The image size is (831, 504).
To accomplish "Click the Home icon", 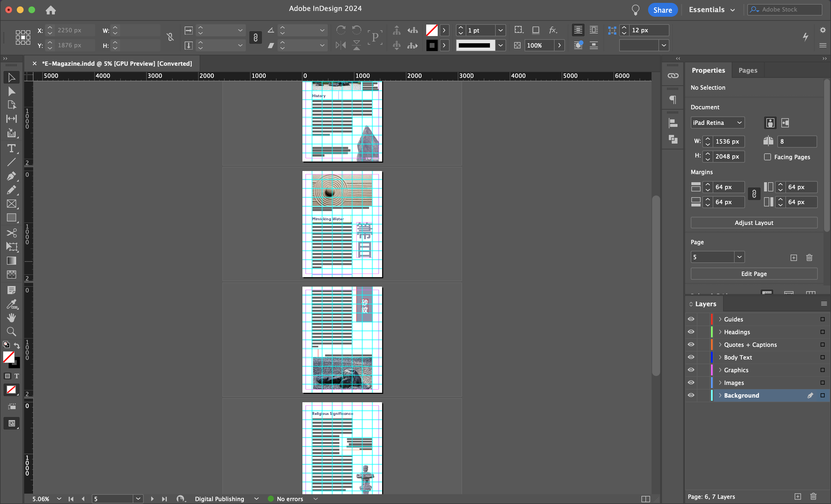I will click(x=50, y=10).
